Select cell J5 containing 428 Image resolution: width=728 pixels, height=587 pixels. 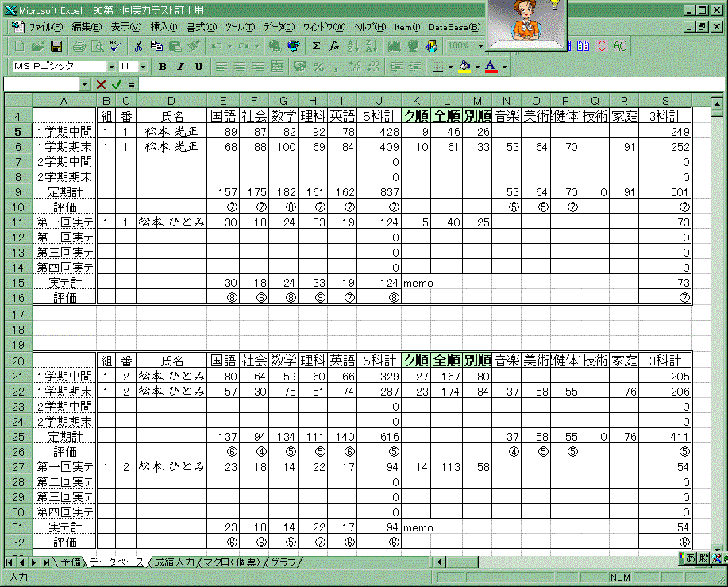coord(379,132)
